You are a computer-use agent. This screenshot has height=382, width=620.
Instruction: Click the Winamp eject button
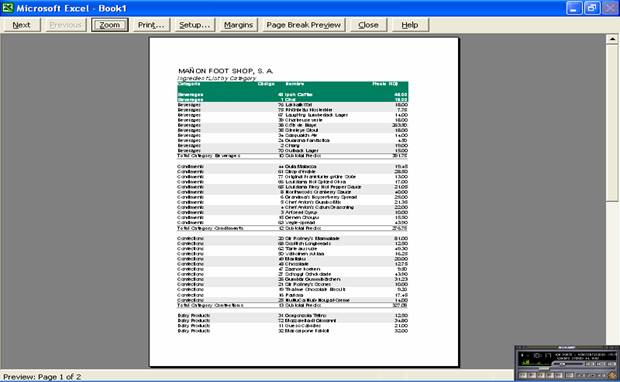tap(570, 375)
